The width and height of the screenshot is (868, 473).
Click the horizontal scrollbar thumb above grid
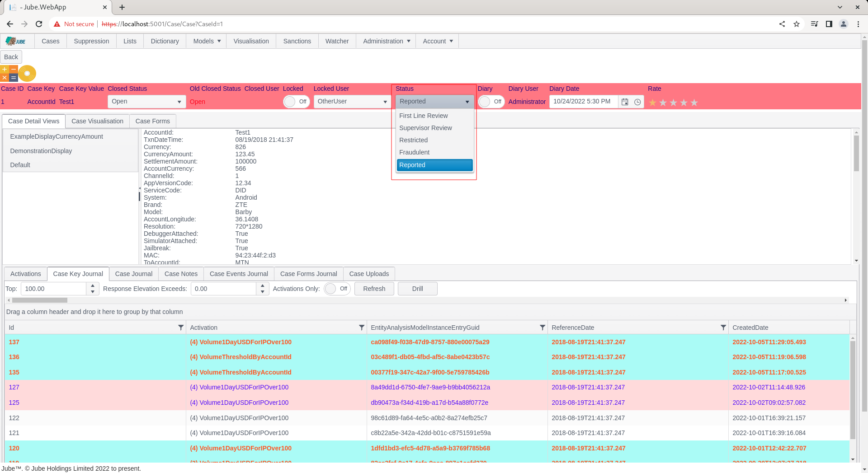click(x=40, y=300)
